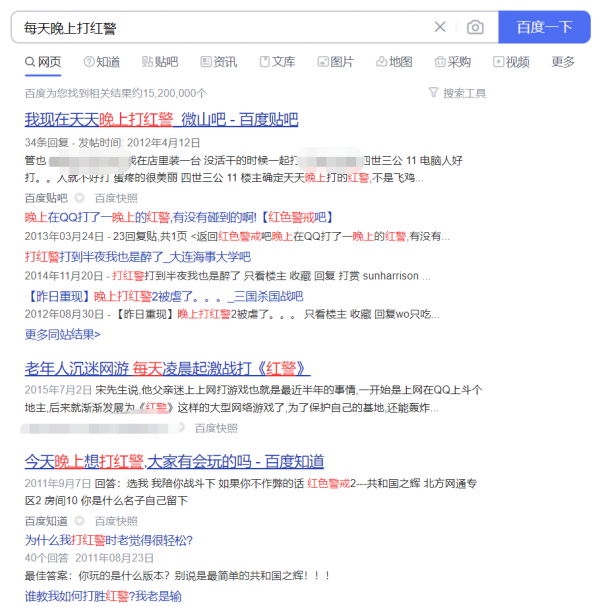This screenshot has width=600, height=607.
Task: Open the 资讯 tab
Action: pos(219,62)
